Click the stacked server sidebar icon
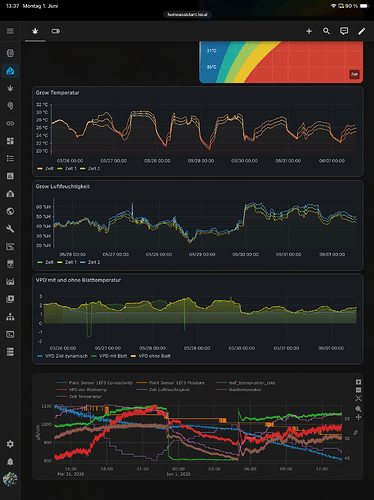Image resolution: width=374 pixels, height=500 pixels. [10, 352]
